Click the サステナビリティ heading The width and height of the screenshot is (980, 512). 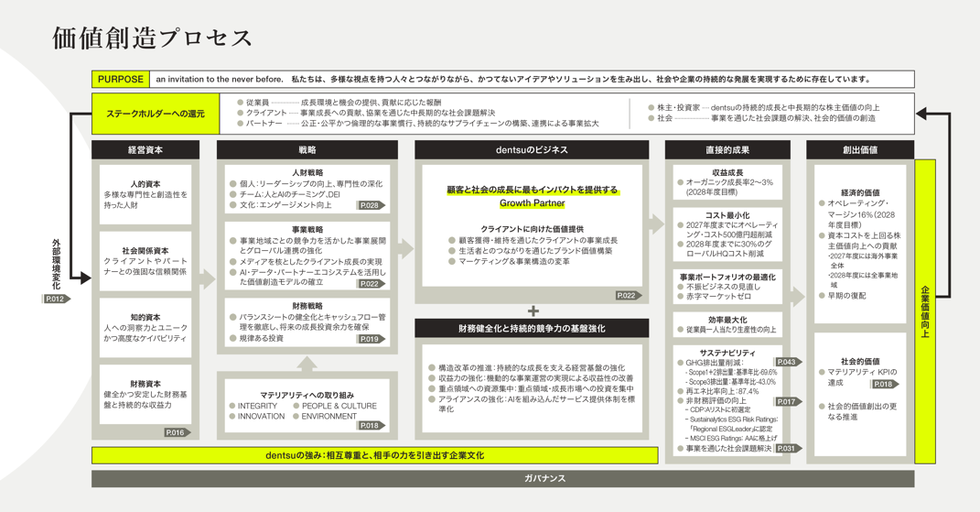(x=727, y=353)
